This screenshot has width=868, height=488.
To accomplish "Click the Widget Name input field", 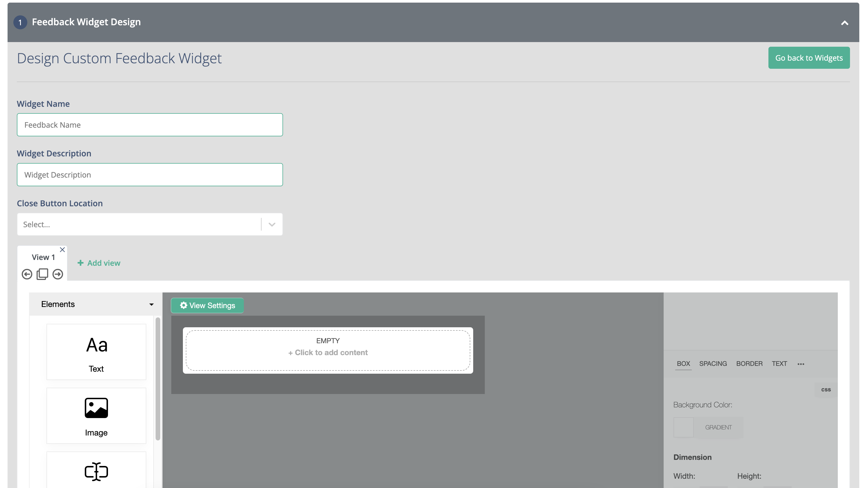I will click(150, 125).
